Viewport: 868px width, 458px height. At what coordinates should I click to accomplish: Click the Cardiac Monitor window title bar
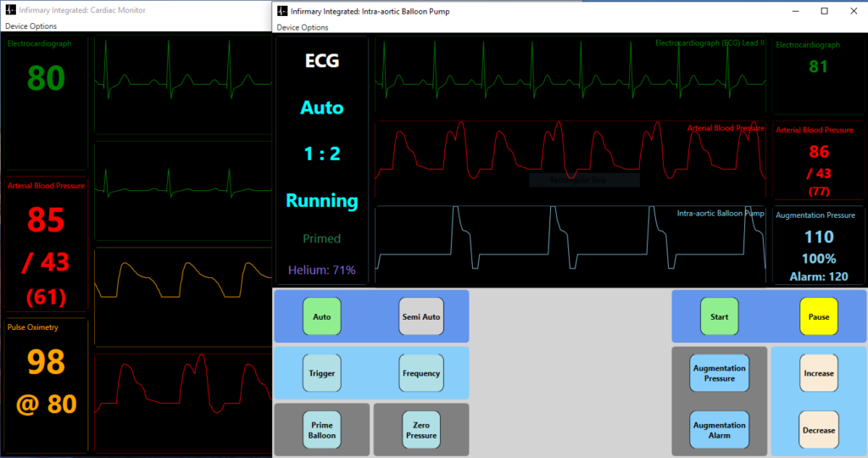[x=136, y=10]
